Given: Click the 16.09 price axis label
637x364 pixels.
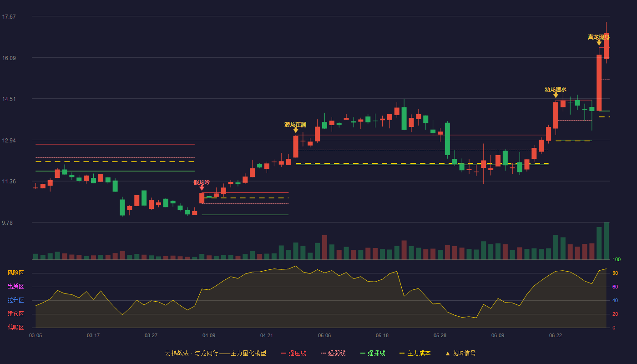Looking at the screenshot, I should (x=9, y=58).
